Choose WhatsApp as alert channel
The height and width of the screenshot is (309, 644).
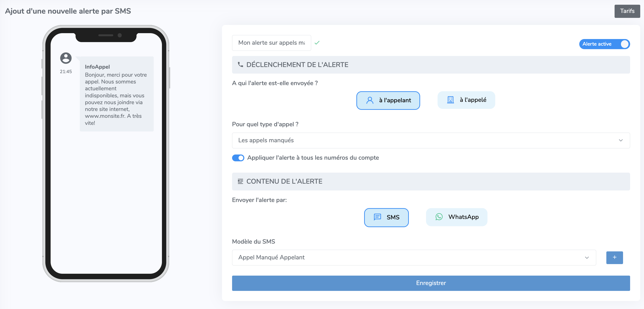[x=456, y=217]
